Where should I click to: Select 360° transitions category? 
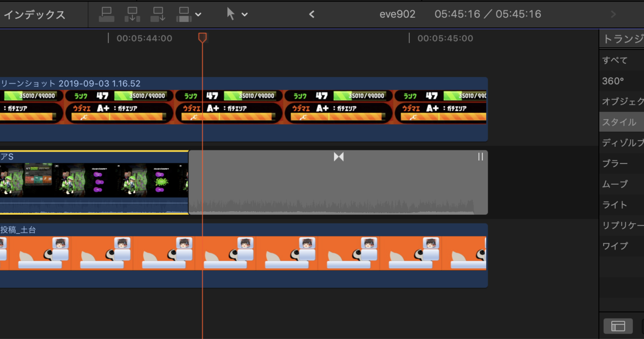coord(613,81)
